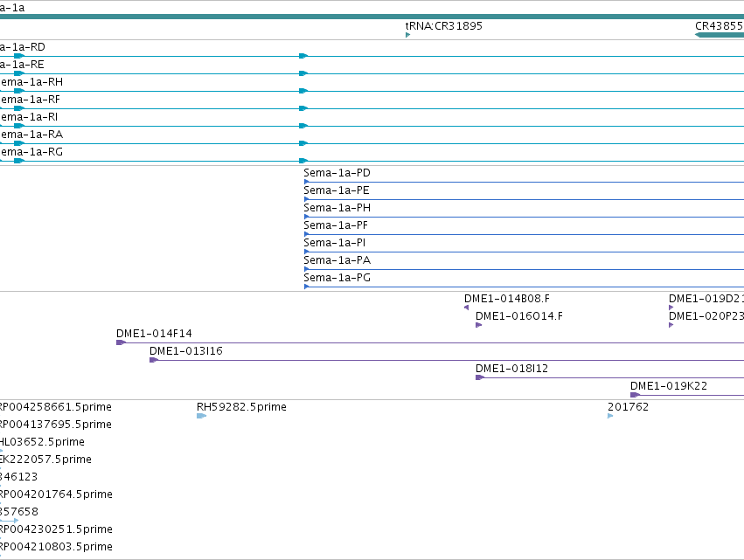Select the ema-1a-RG transcript label
744x560 pixels.
(31, 152)
